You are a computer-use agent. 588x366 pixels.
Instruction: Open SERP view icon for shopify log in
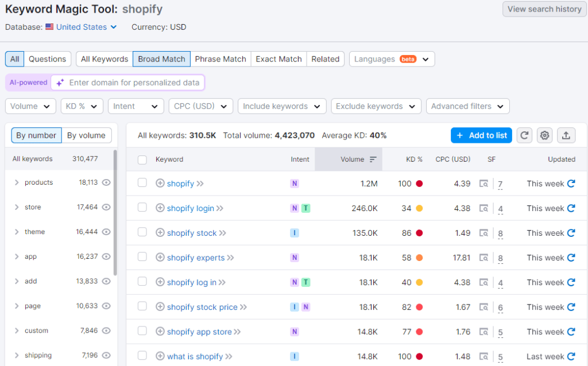(483, 282)
